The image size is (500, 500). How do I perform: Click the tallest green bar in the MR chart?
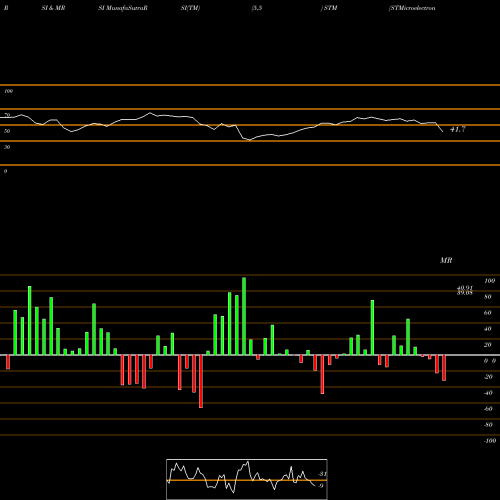tap(244, 316)
